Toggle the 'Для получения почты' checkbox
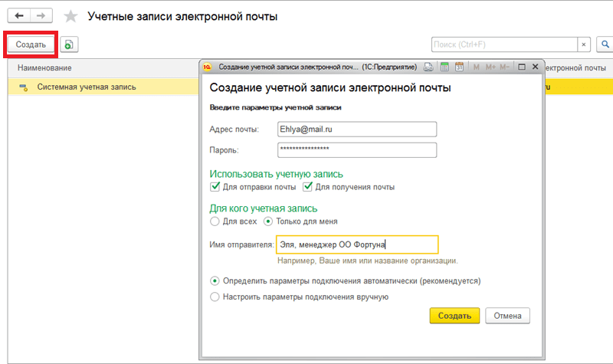 click(x=309, y=187)
